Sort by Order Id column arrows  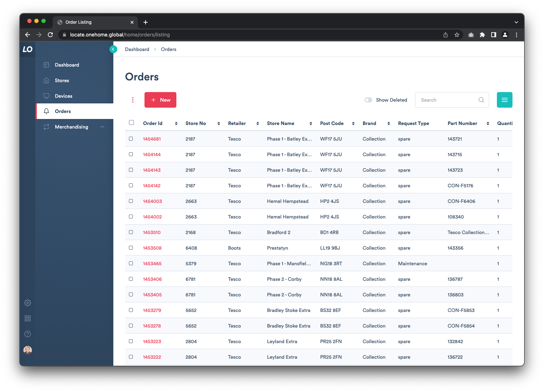176,124
